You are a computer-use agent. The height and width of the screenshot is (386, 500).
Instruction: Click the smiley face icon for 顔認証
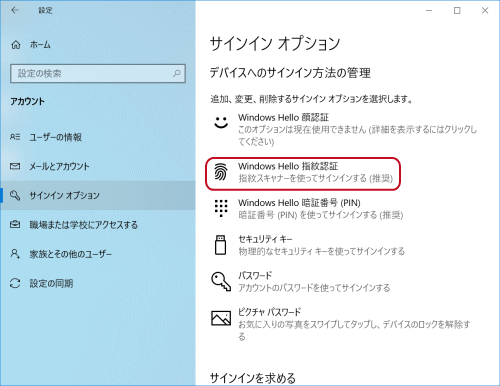pyautogui.click(x=221, y=122)
